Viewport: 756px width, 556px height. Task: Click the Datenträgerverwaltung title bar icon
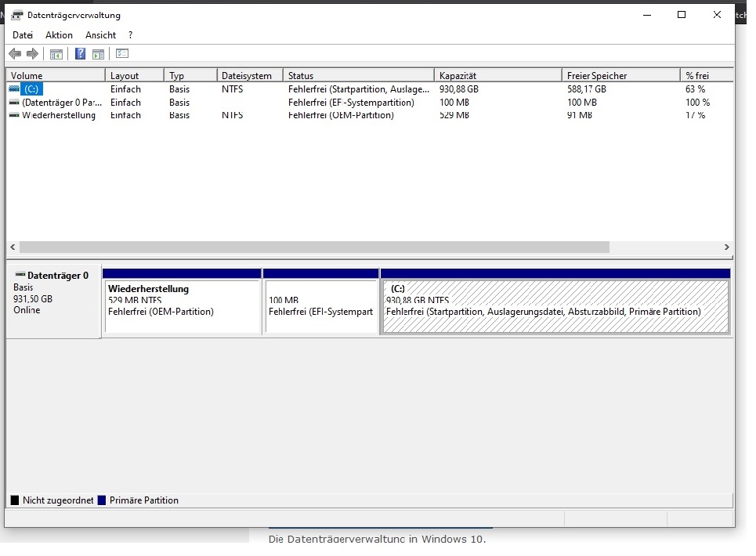tap(17, 15)
